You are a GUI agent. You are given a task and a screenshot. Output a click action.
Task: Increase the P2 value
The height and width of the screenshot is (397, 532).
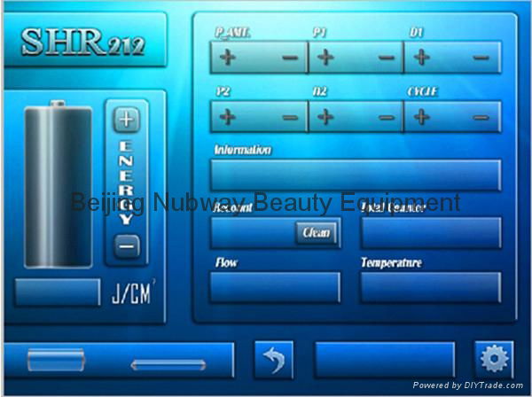click(228, 117)
